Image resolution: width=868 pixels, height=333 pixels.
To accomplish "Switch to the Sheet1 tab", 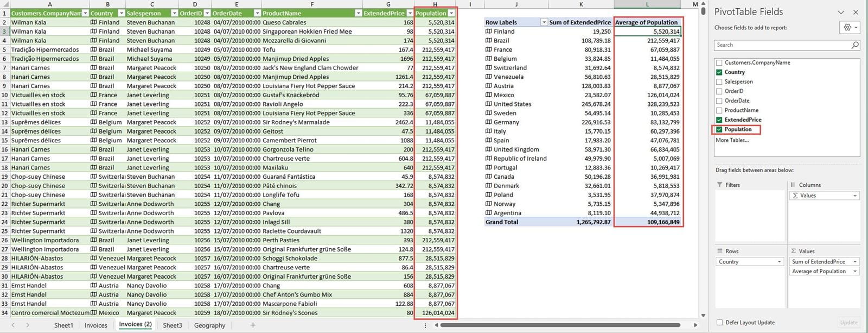I will pos(63,325).
